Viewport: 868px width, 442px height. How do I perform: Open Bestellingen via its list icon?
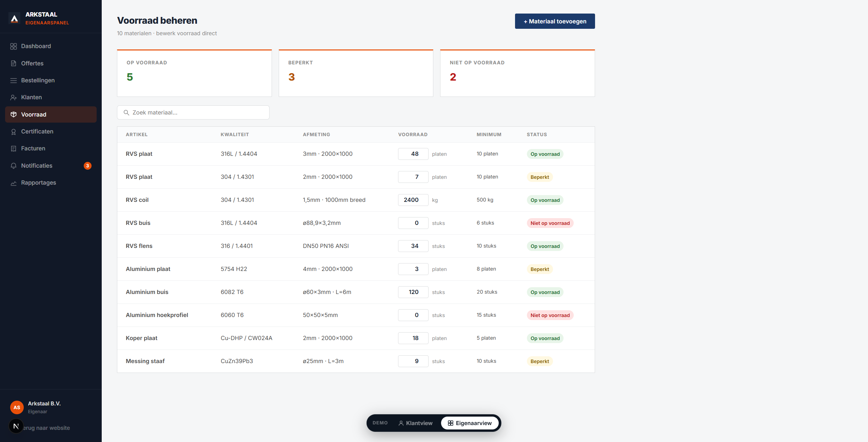[x=14, y=80]
